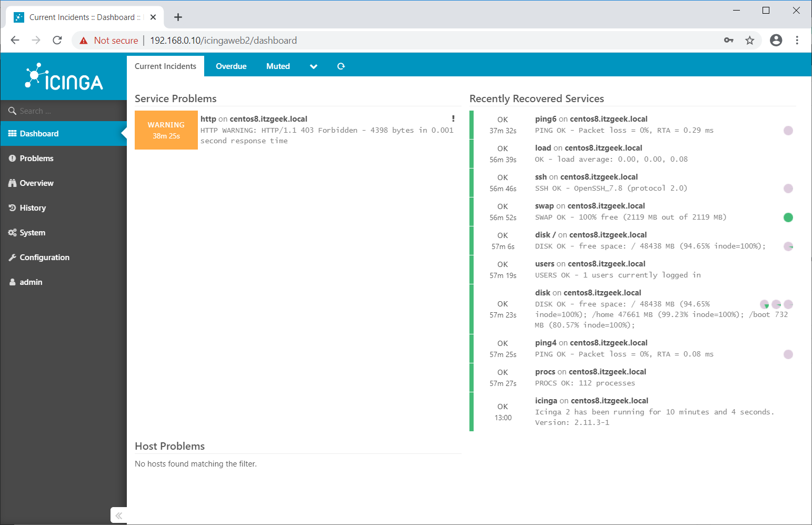Click the third disk perfdata pie chart

click(x=788, y=304)
